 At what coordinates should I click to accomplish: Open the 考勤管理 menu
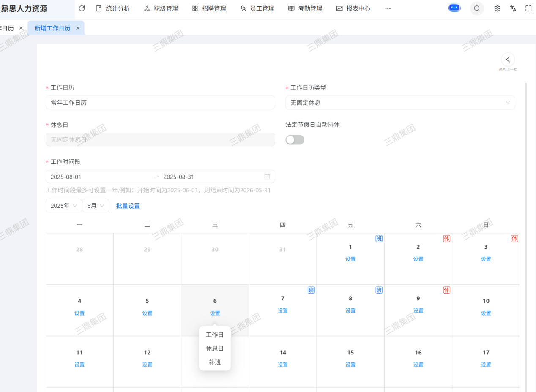pos(305,8)
